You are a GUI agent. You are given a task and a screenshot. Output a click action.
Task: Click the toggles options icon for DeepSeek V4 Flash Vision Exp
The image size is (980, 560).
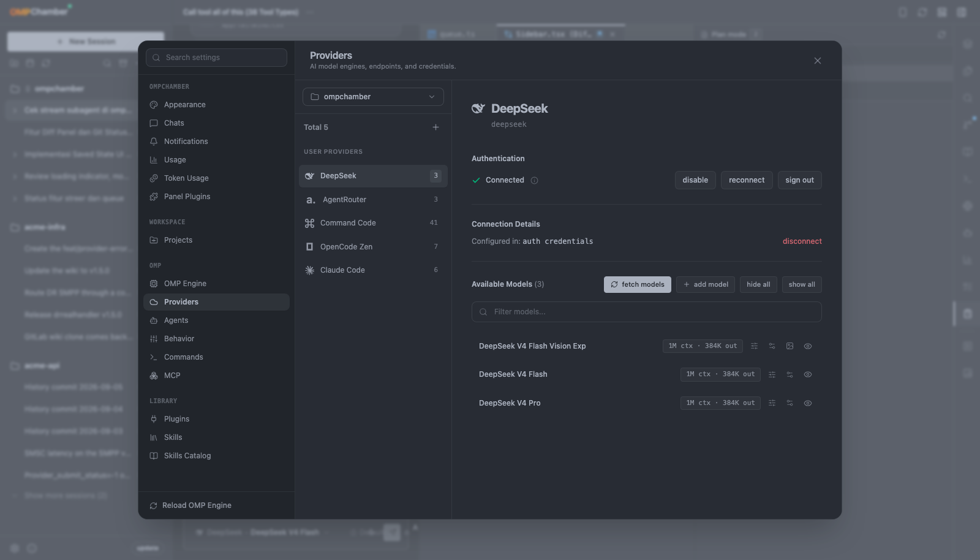[x=772, y=346]
